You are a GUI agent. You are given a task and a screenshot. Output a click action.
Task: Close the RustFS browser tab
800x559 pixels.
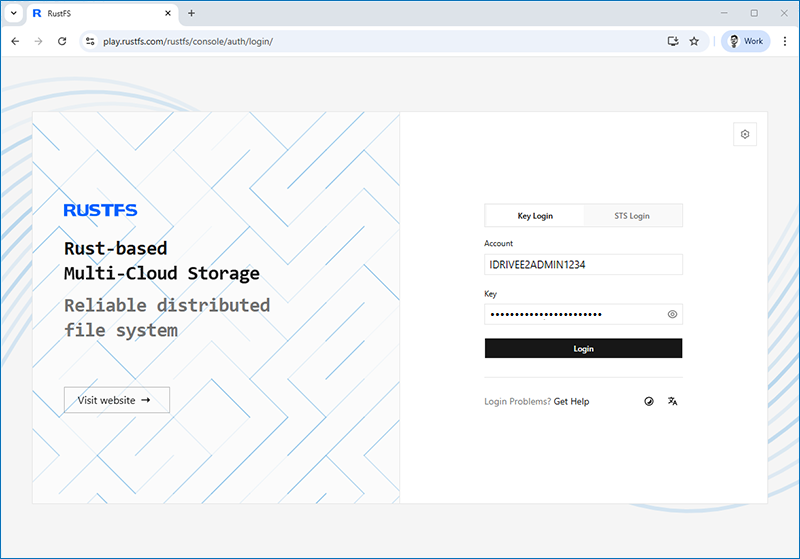coord(168,13)
